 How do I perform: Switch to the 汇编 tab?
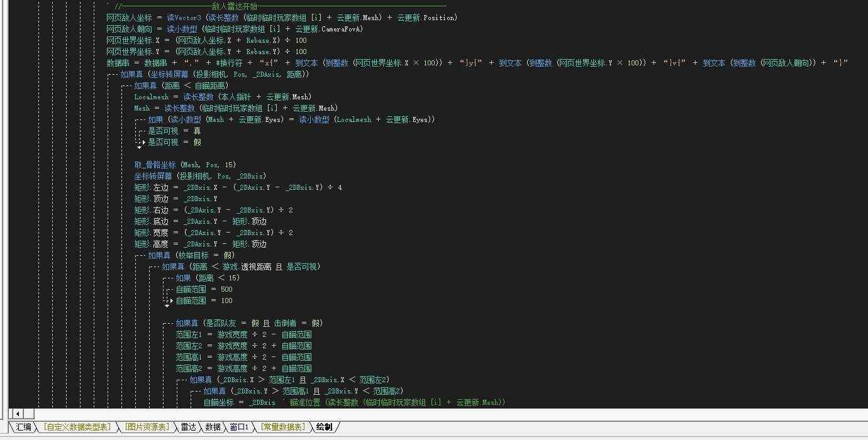tap(23, 427)
